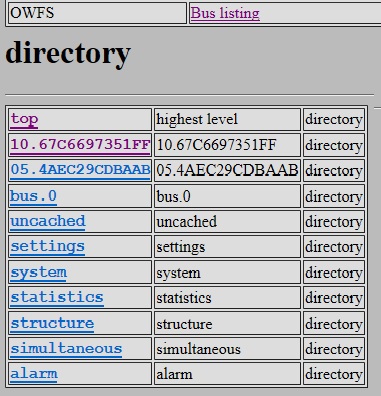Viewport: 381px width, 396px height.
Task: Click the 'simultaneous' description text cell
Action: tap(227, 349)
